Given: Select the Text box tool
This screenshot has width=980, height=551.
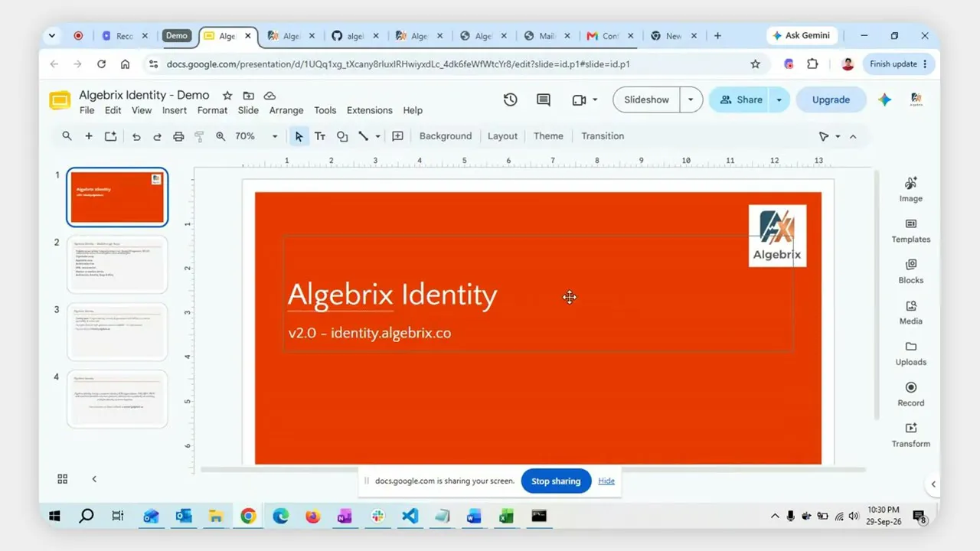Looking at the screenshot, I should 320,136.
